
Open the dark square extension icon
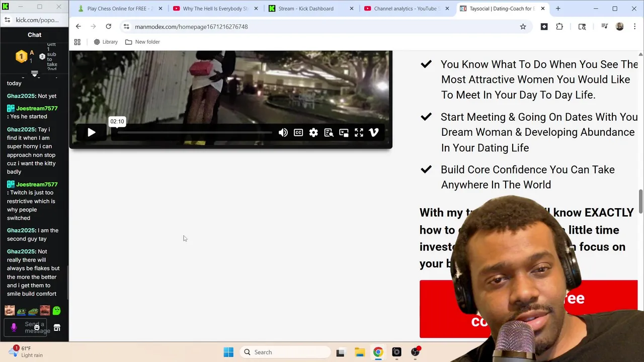coord(544,27)
